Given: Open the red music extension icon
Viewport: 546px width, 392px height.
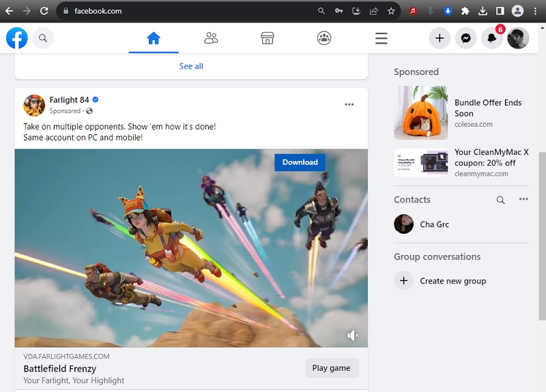Looking at the screenshot, I should (413, 11).
